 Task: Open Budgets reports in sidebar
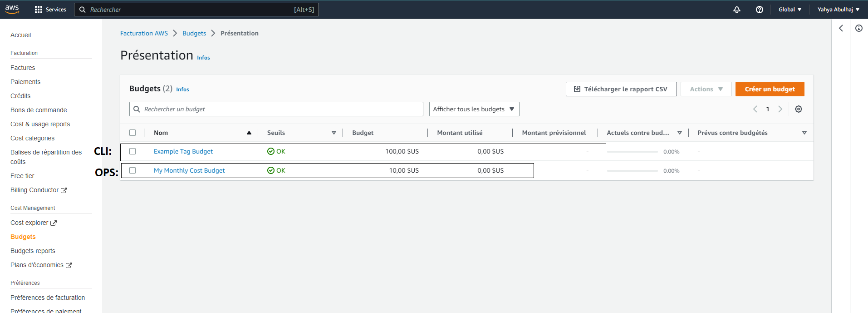coord(33,251)
